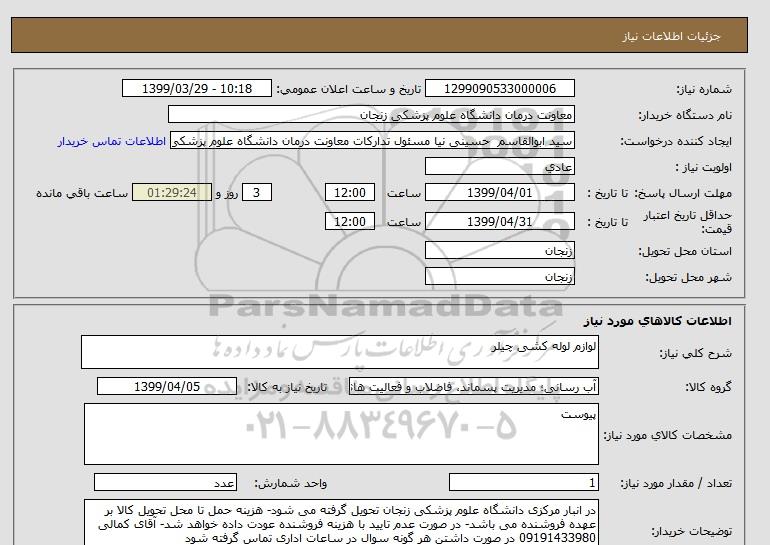Click the label گروه کالا
770x545 pixels.
point(709,387)
